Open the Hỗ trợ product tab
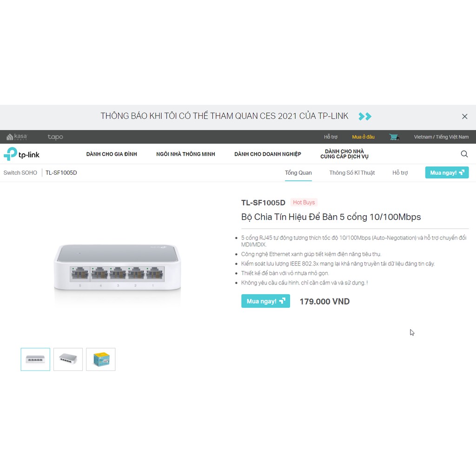The height and width of the screenshot is (476, 476). pos(400,173)
